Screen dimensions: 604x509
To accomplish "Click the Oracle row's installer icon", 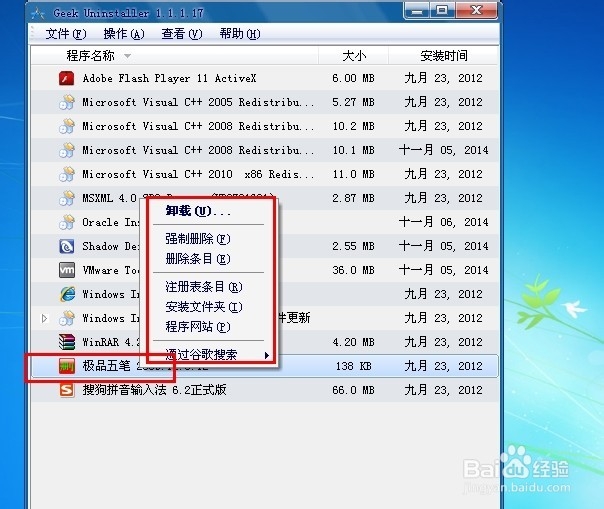I will pyautogui.click(x=67, y=222).
